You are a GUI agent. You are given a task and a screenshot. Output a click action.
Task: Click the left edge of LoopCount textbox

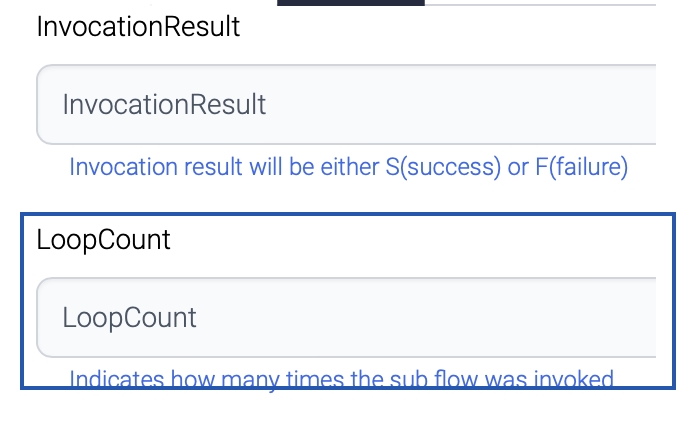tap(46, 318)
